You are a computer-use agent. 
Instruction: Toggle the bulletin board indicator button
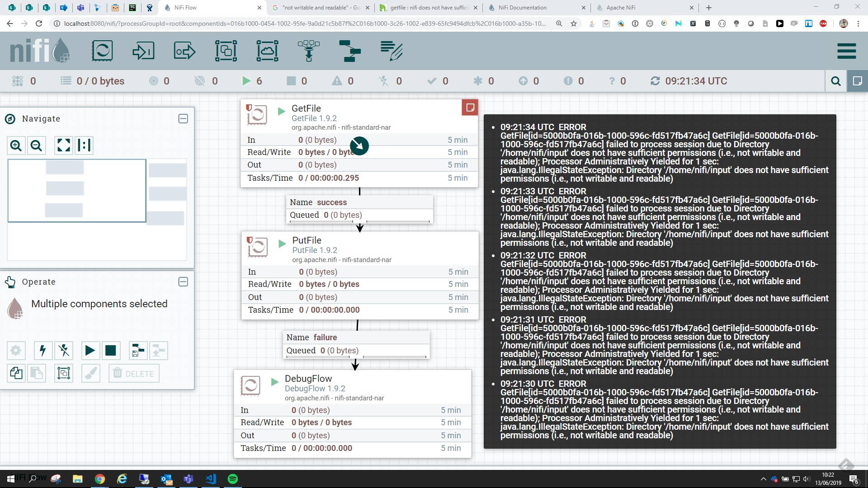(x=857, y=81)
